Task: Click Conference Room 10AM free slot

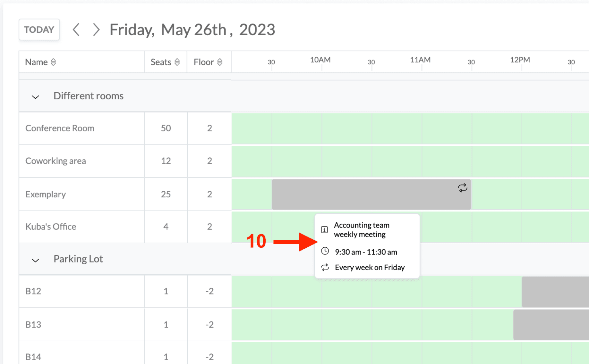Action: tap(346, 128)
